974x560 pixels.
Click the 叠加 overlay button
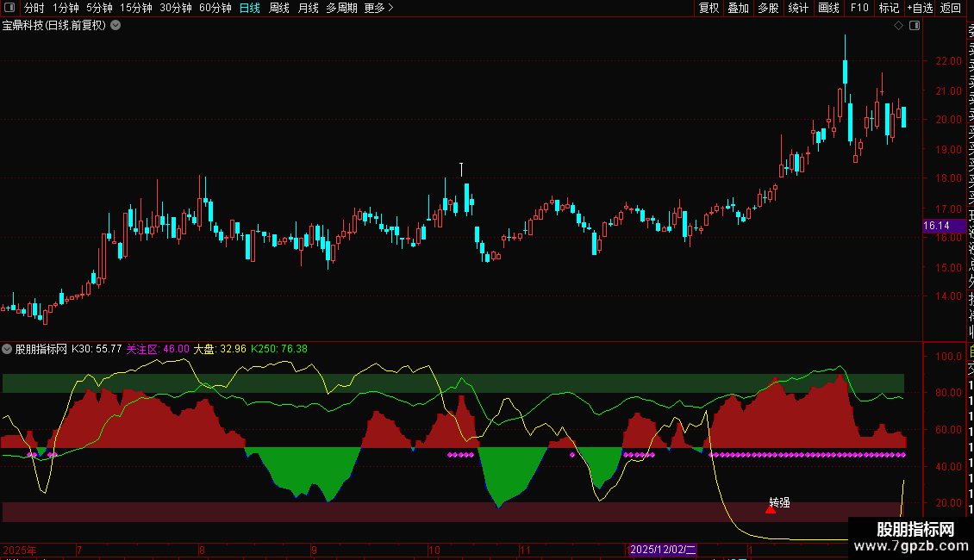(x=738, y=8)
